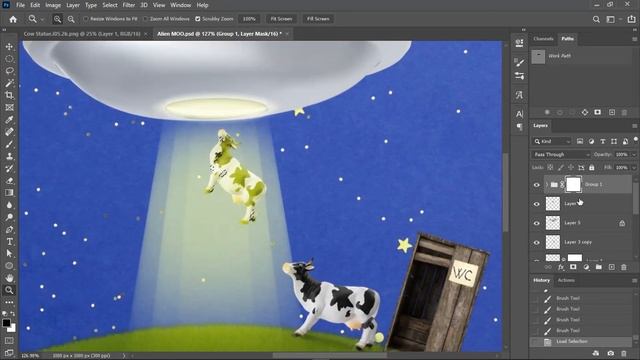Enable Zoom All Windows checkbox
Image resolution: width=640 pixels, height=360 pixels.
pos(146,19)
